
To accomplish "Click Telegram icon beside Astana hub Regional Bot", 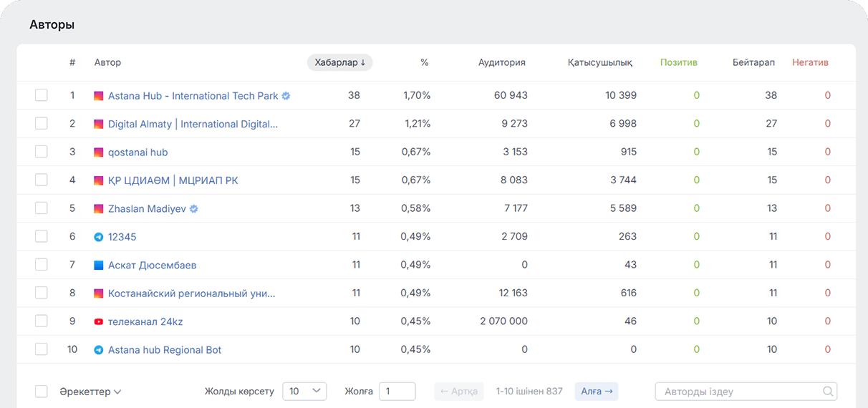I will pyautogui.click(x=99, y=350).
